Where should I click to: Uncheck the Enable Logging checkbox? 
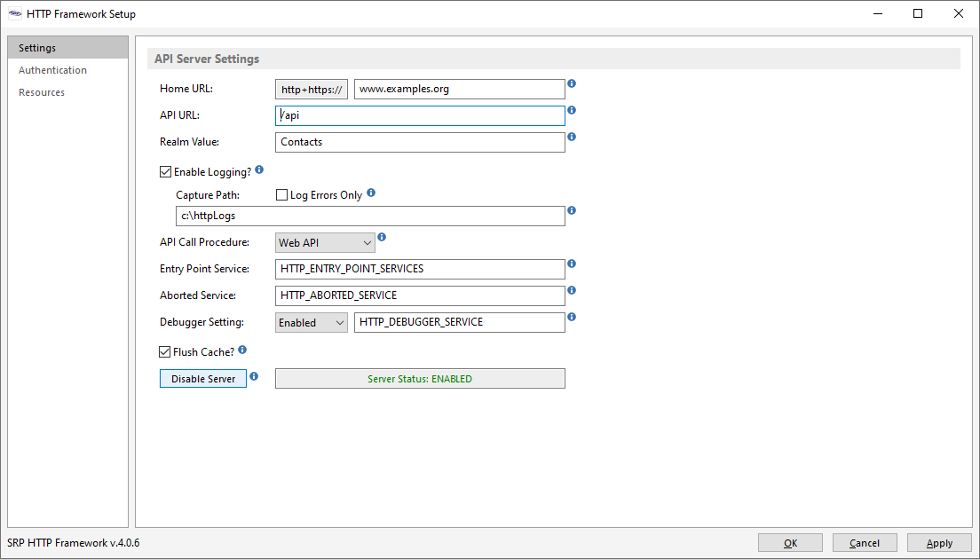coord(165,172)
